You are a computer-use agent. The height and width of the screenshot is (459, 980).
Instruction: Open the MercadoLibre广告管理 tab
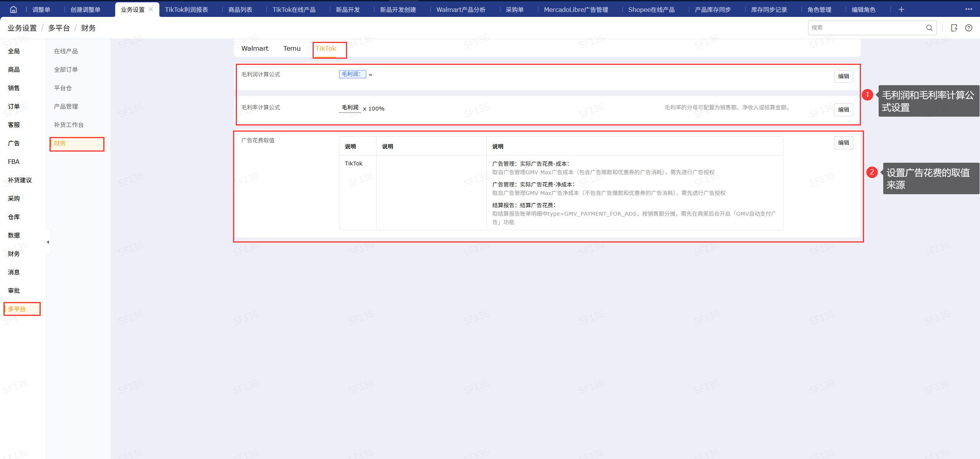pyautogui.click(x=576, y=10)
